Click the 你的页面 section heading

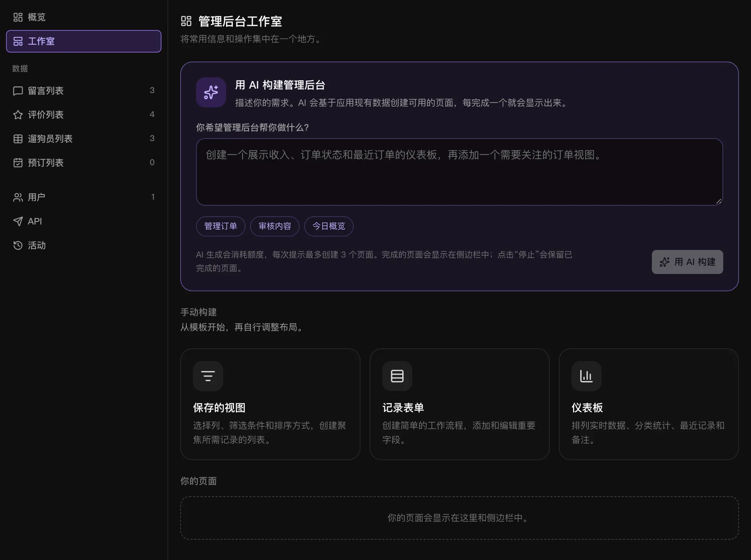(199, 481)
